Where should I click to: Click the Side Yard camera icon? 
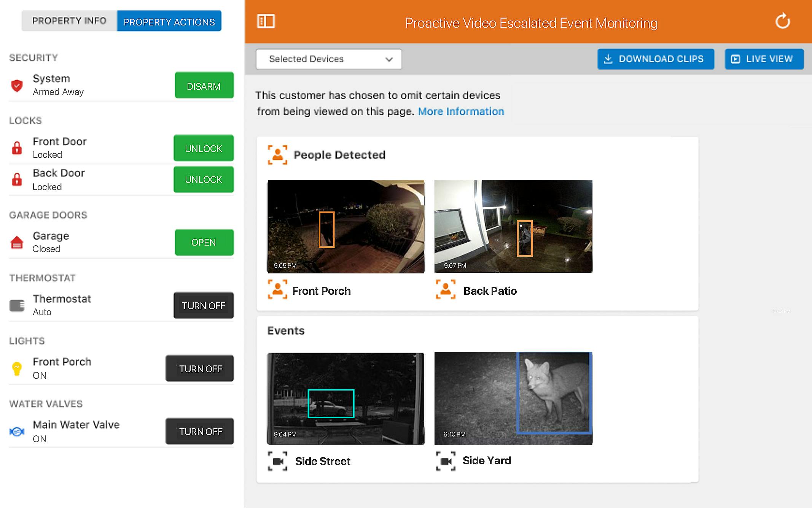pos(445,461)
